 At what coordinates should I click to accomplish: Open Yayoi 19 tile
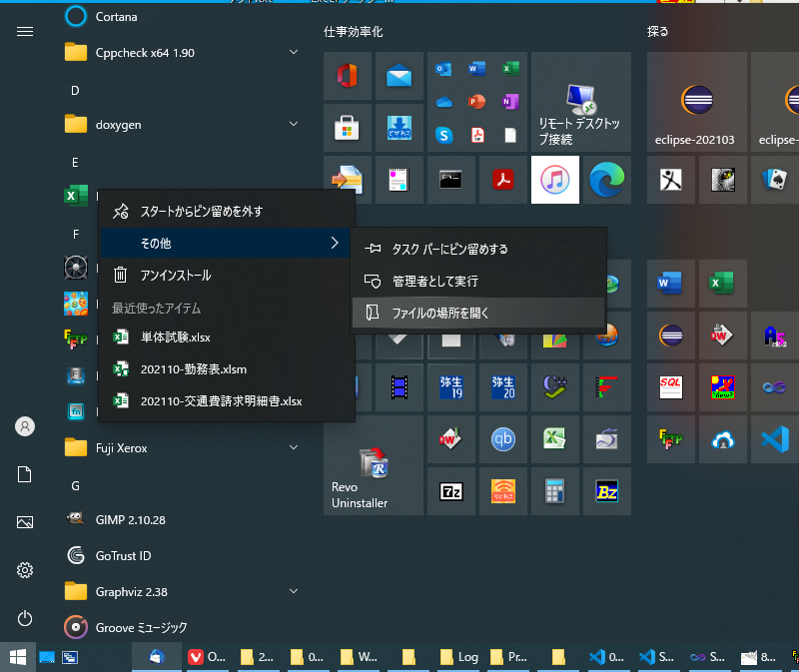[x=451, y=387]
